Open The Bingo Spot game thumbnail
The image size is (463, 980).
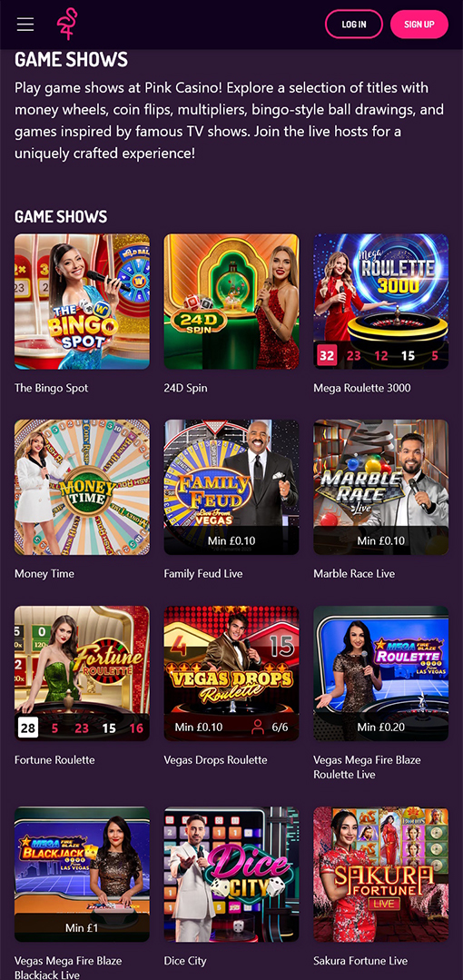point(82,302)
